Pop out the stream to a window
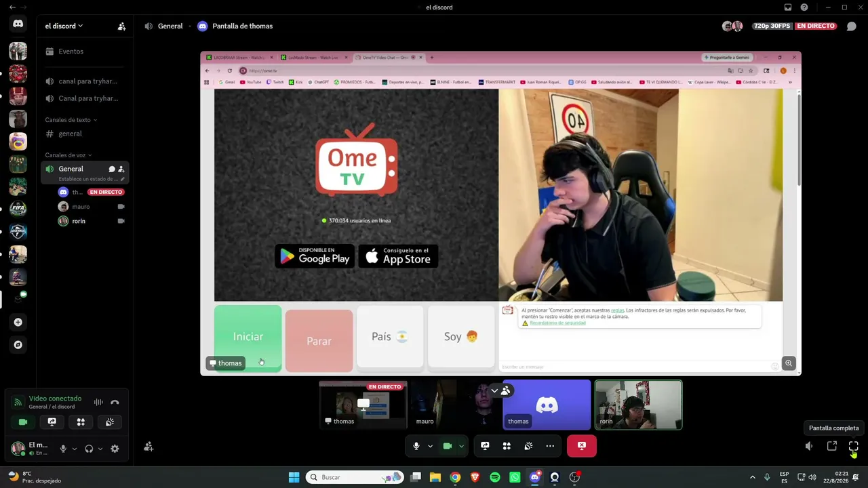This screenshot has height=488, width=868. pyautogui.click(x=832, y=446)
